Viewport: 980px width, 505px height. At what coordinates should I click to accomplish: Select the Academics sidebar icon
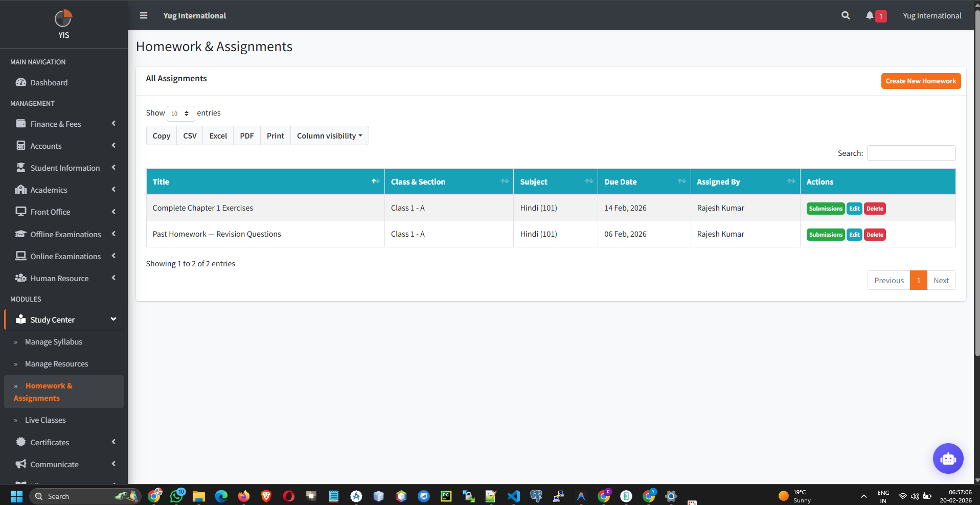coord(20,190)
